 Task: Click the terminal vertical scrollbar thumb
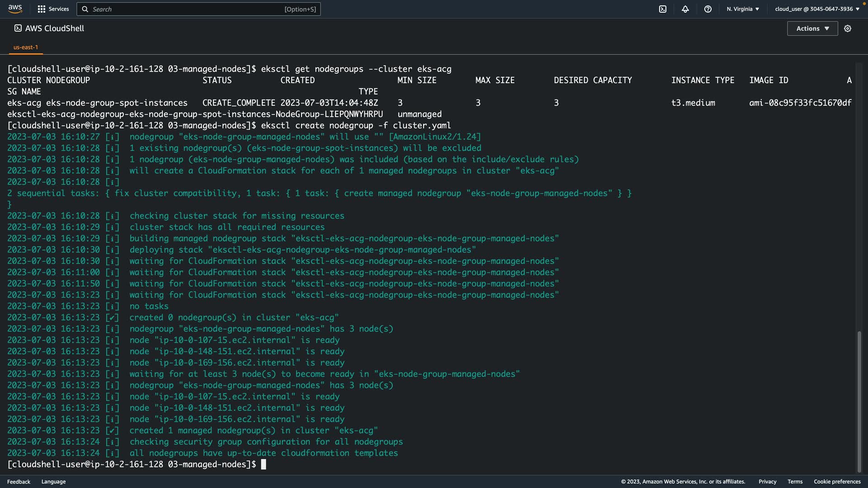click(859, 401)
